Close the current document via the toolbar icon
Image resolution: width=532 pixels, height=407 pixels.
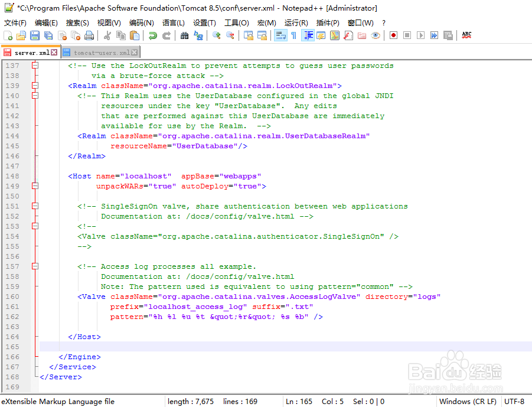62,35
